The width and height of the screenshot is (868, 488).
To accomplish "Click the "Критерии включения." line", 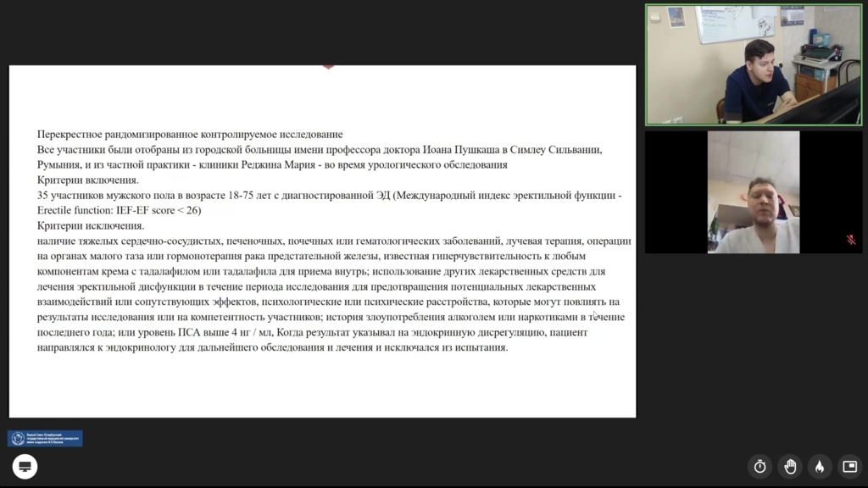I will (88, 180).
